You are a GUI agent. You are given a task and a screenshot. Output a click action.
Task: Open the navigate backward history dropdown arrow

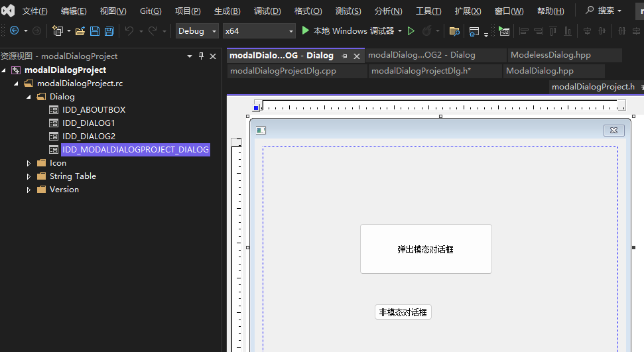click(25, 30)
